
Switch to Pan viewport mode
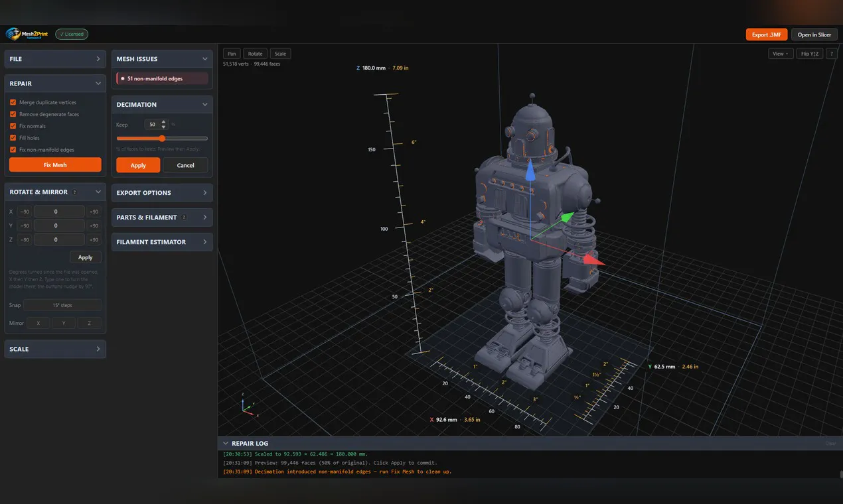(x=232, y=54)
